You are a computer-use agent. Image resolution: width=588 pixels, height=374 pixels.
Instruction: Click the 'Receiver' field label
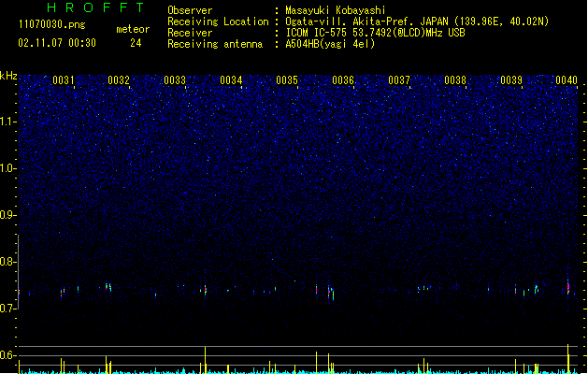click(190, 33)
